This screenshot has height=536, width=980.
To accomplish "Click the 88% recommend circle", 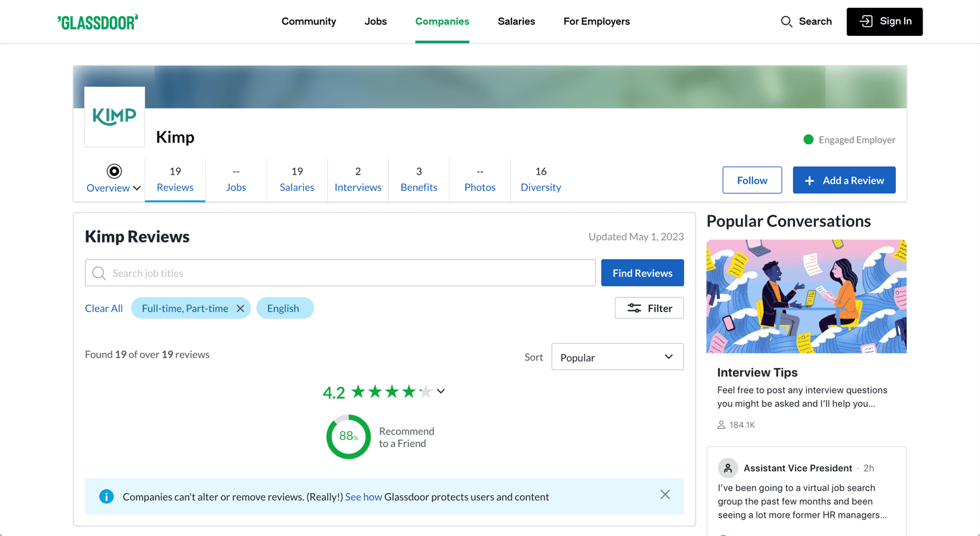I will click(x=348, y=437).
